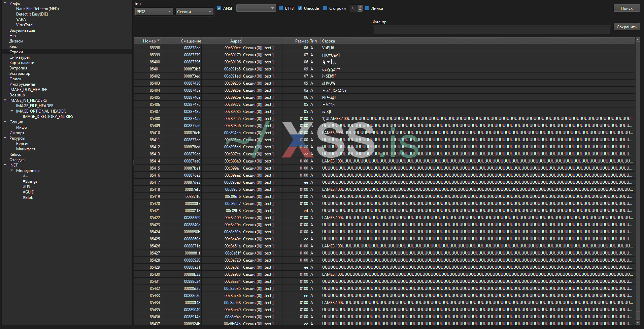Toggle the Unicode checkbox

pyautogui.click(x=300, y=8)
